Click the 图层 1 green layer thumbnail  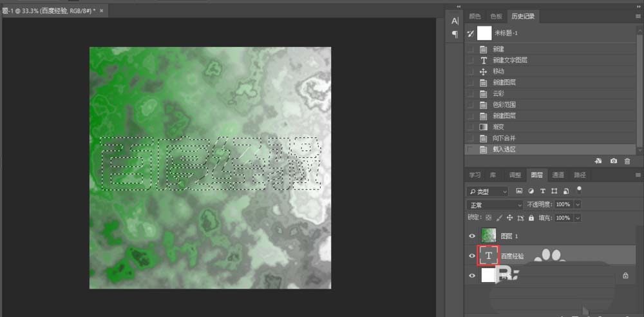[489, 236]
